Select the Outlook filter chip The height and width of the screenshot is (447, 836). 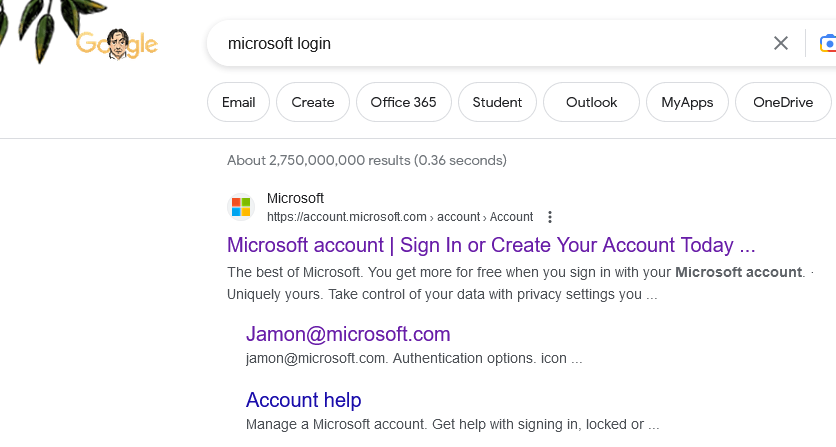(x=591, y=102)
